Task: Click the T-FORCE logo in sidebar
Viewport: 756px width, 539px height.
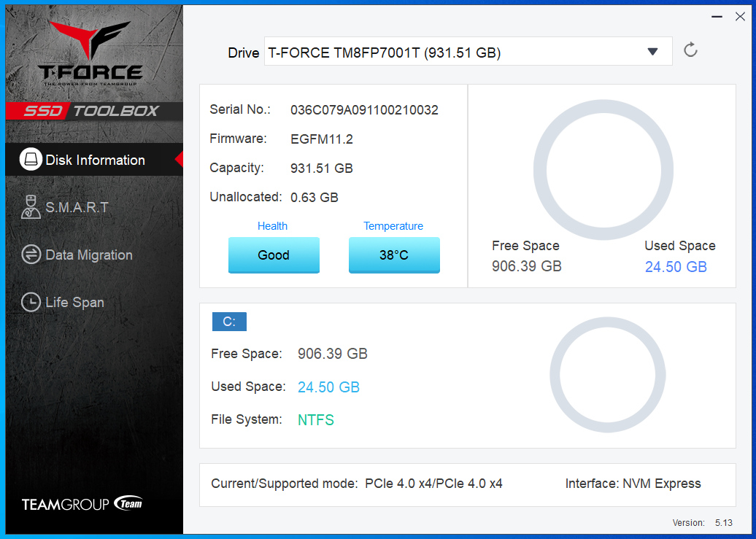Action: point(90,53)
